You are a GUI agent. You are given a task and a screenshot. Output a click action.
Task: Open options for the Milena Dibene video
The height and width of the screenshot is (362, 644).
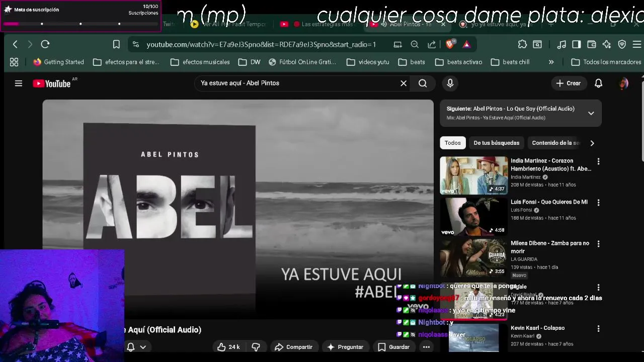tap(598, 244)
